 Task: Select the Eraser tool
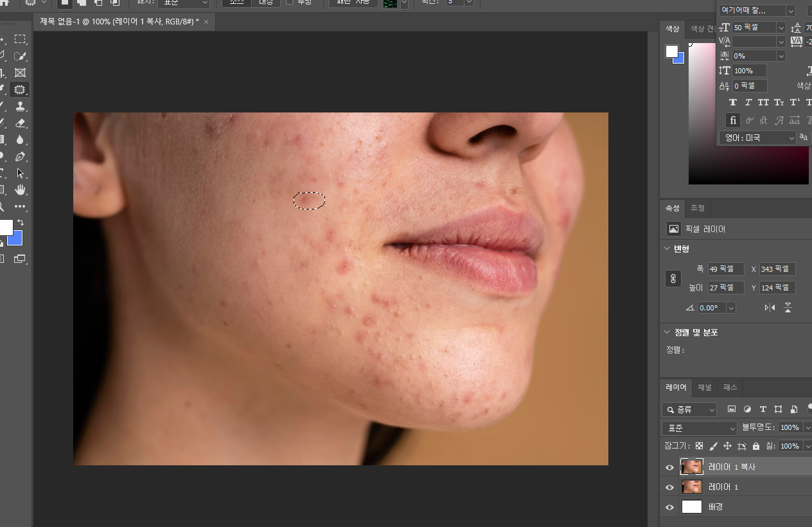tap(20, 123)
